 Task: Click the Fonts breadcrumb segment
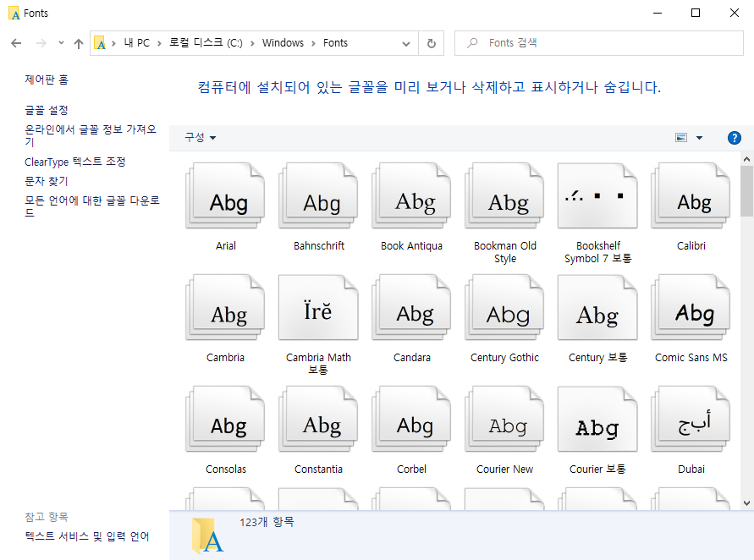pyautogui.click(x=335, y=43)
